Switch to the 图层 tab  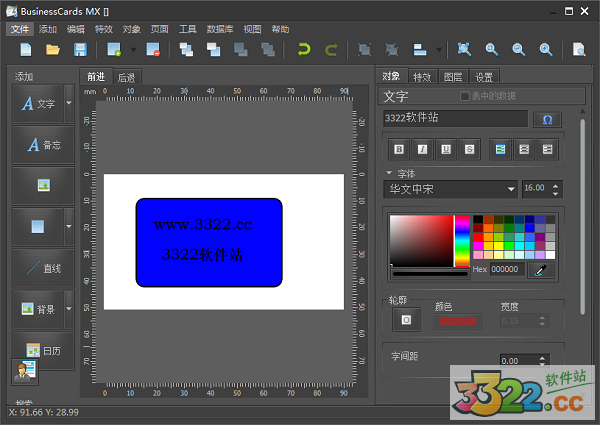point(453,77)
